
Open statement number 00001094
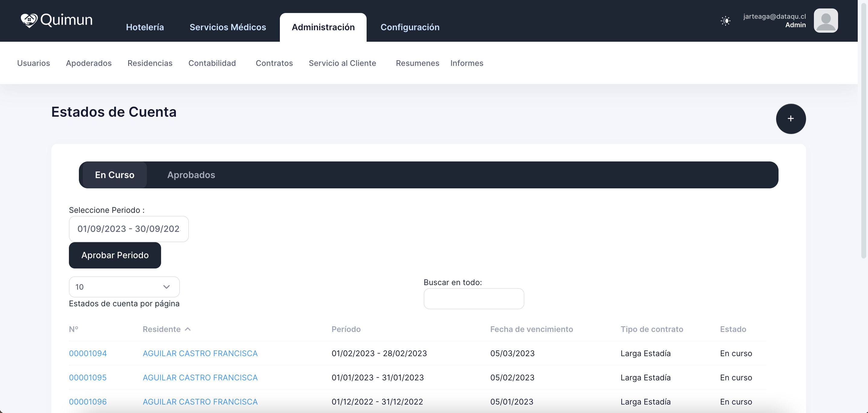tap(88, 353)
